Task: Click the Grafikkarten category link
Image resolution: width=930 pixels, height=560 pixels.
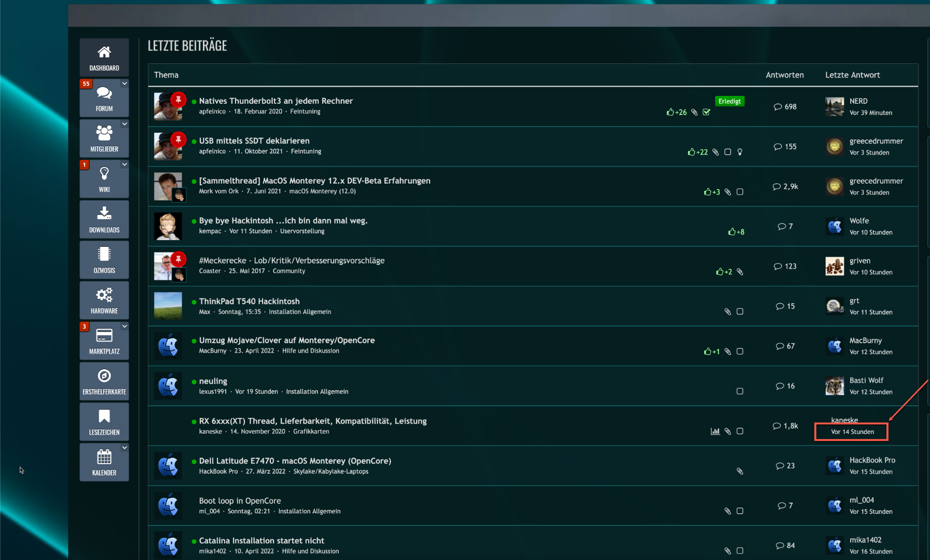Action: 311,431
